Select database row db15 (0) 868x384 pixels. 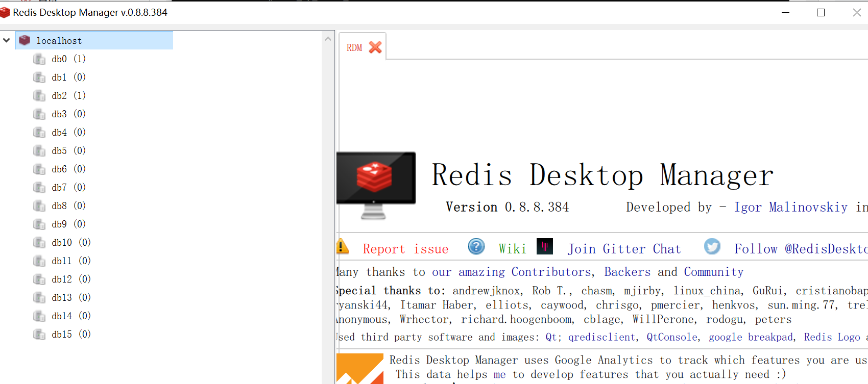(71, 334)
